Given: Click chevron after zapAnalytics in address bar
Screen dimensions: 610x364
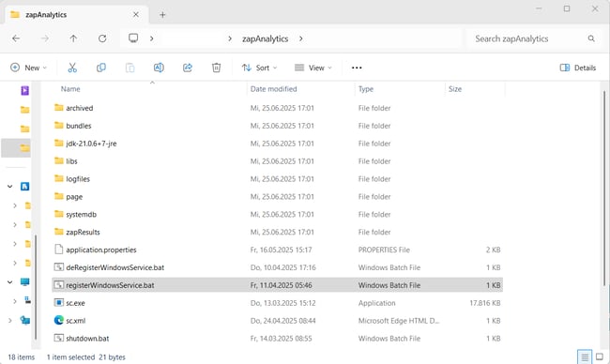Looking at the screenshot, I should click(x=300, y=38).
